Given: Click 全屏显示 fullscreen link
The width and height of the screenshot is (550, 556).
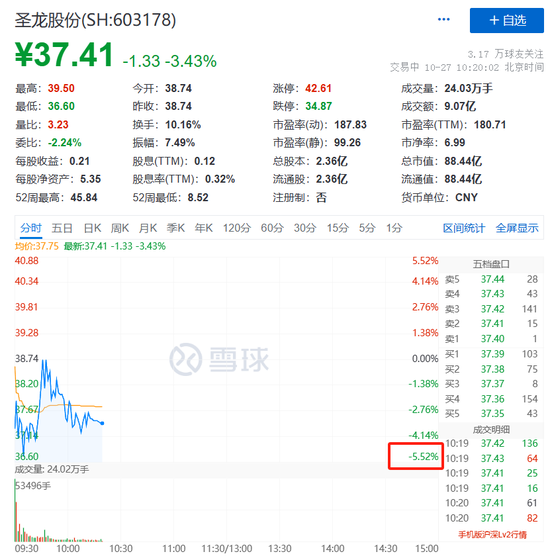Looking at the screenshot, I should pyautogui.click(x=517, y=228).
